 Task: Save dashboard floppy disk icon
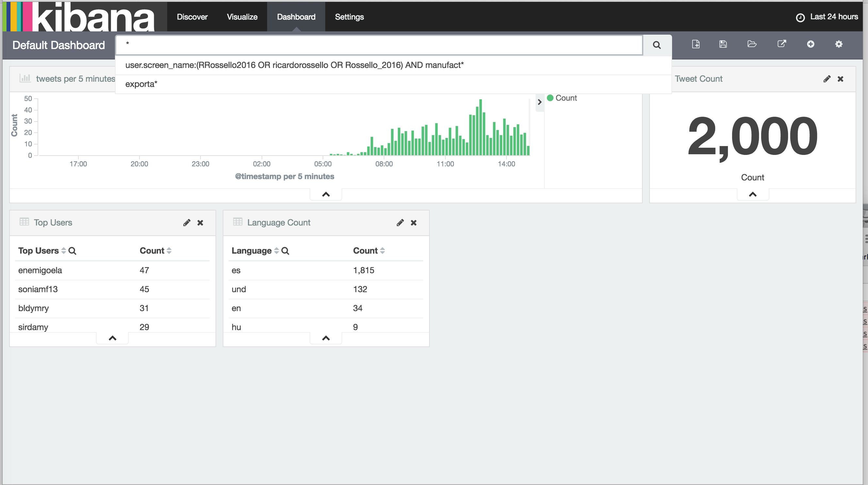pyautogui.click(x=723, y=44)
